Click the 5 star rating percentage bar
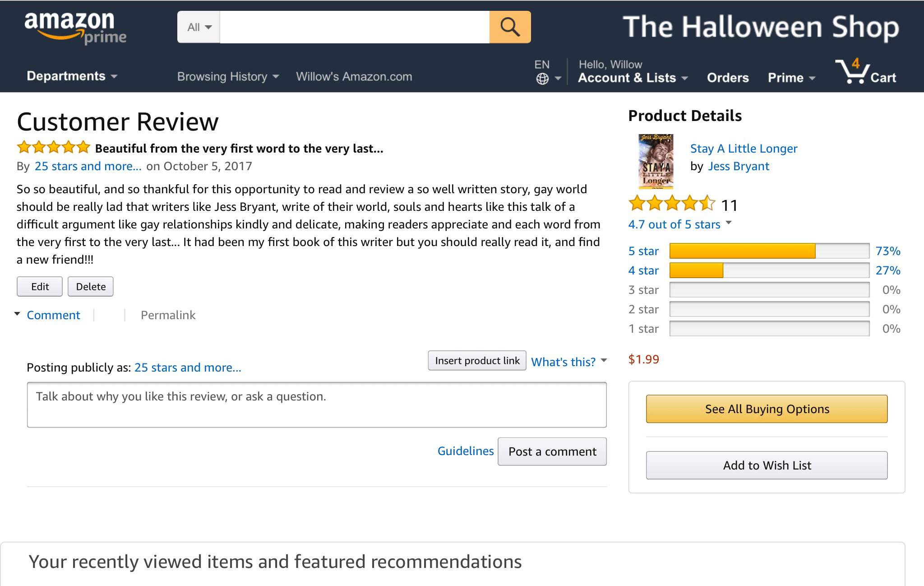The width and height of the screenshot is (924, 586). click(x=769, y=251)
